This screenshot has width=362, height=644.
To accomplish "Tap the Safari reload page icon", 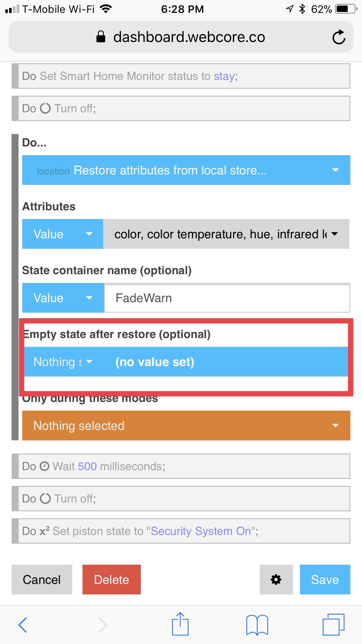I will point(339,37).
